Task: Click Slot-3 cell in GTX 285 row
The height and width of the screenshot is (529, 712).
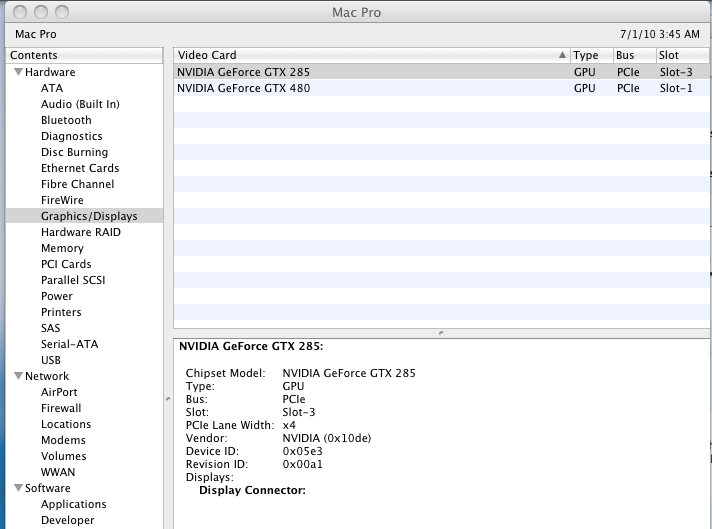Action: tap(676, 72)
